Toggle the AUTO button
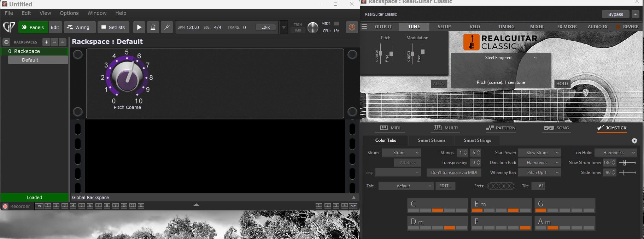644x239 pixels. point(439,84)
